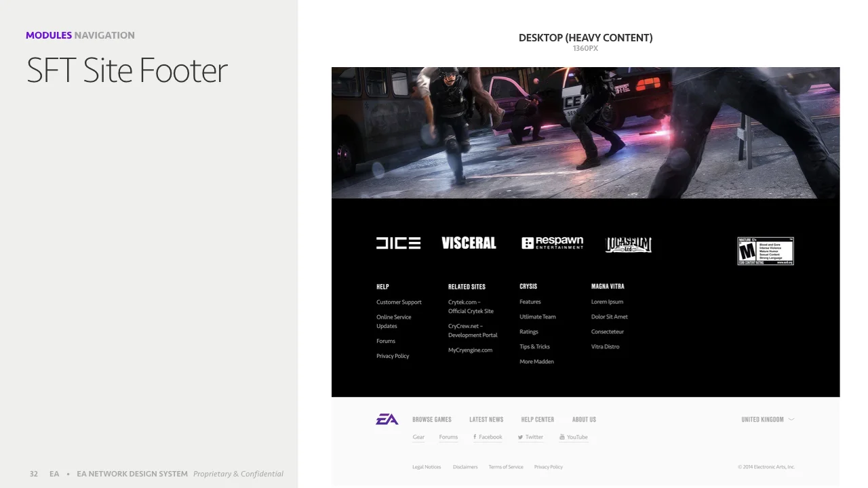
Task: Click the Proprietary & Confidential text
Action: [238, 474]
